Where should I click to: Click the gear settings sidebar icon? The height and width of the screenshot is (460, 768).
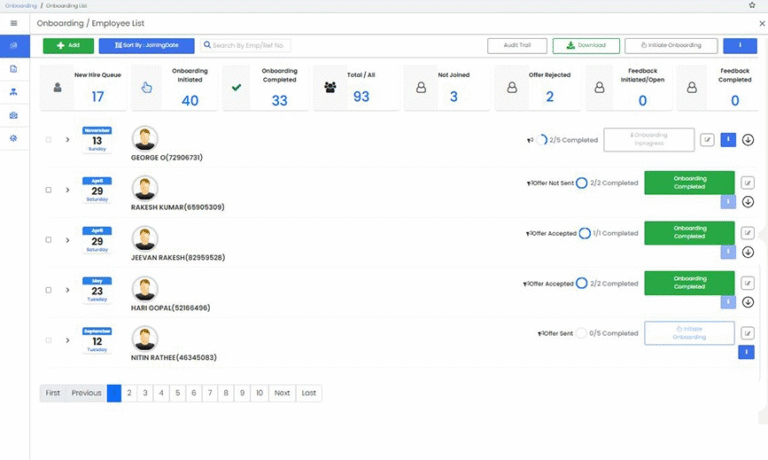pos(14,137)
